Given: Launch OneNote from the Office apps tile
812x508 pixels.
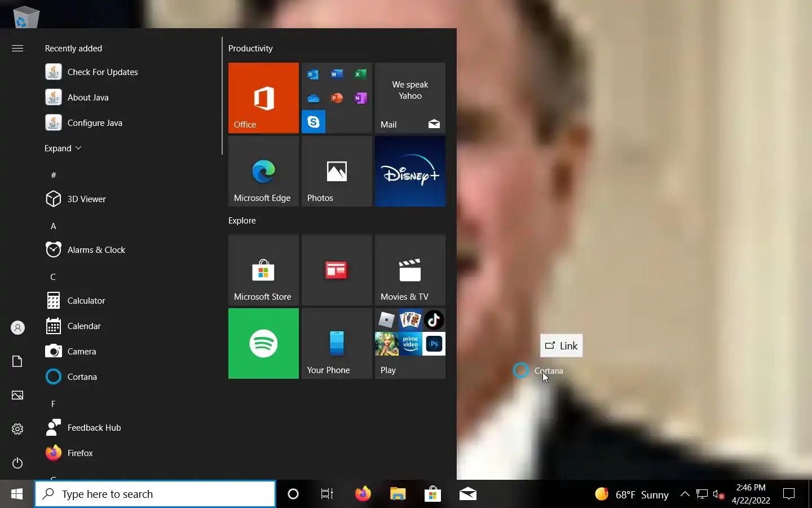Looking at the screenshot, I should click(x=360, y=98).
